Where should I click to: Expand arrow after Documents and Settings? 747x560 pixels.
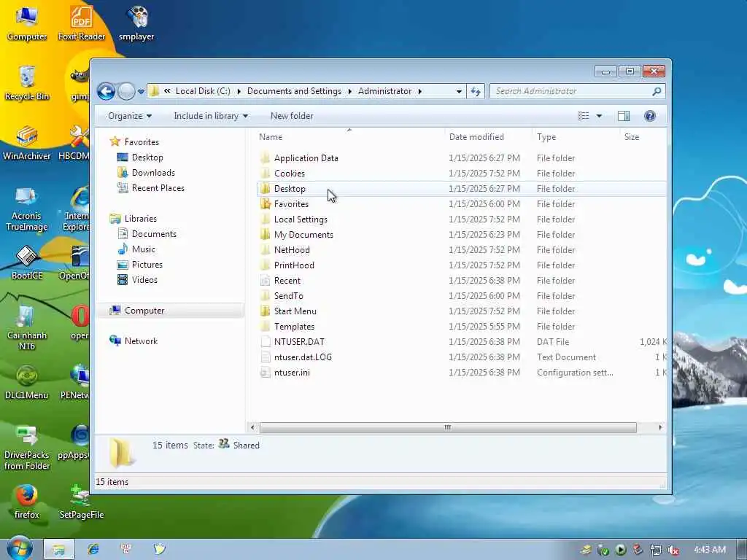[349, 91]
